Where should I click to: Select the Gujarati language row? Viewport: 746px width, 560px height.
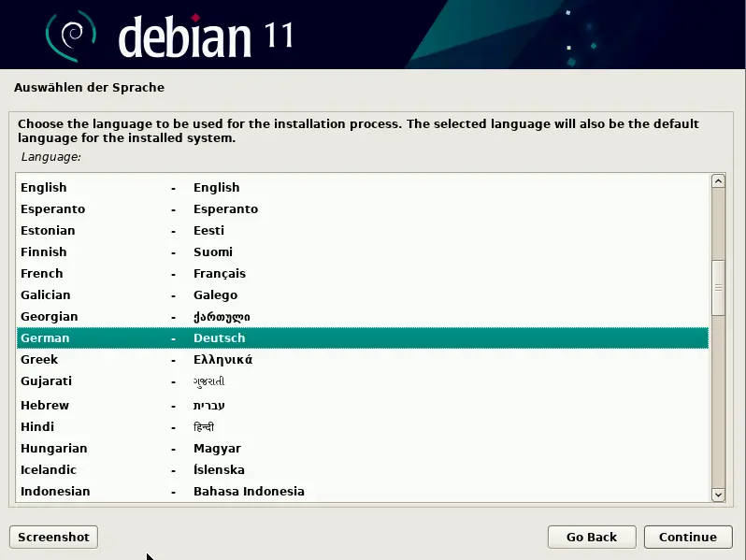click(363, 381)
